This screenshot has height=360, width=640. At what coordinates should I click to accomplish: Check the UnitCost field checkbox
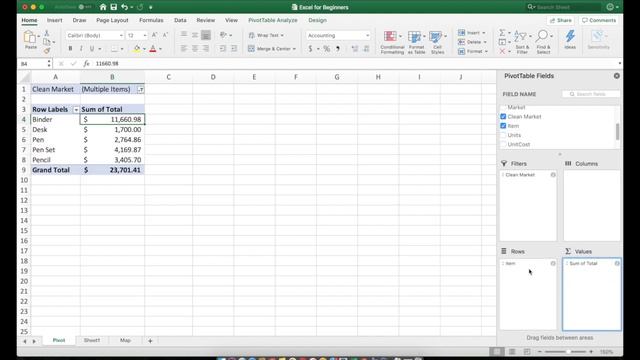coord(503,144)
